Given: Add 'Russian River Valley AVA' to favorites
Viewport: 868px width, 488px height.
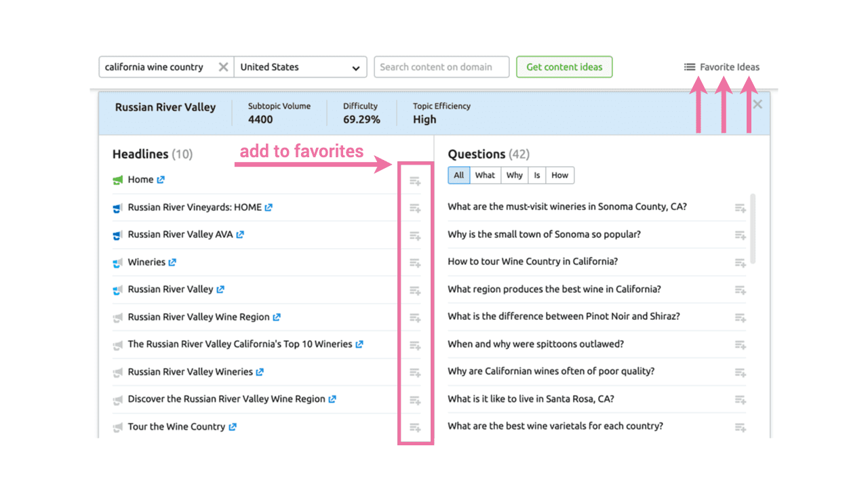Looking at the screenshot, I should 414,235.
